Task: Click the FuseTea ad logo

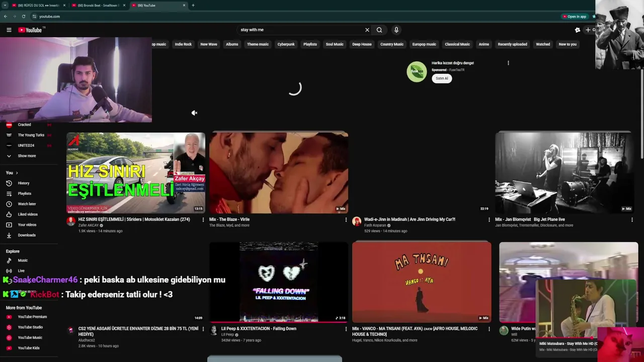Action: click(x=417, y=71)
